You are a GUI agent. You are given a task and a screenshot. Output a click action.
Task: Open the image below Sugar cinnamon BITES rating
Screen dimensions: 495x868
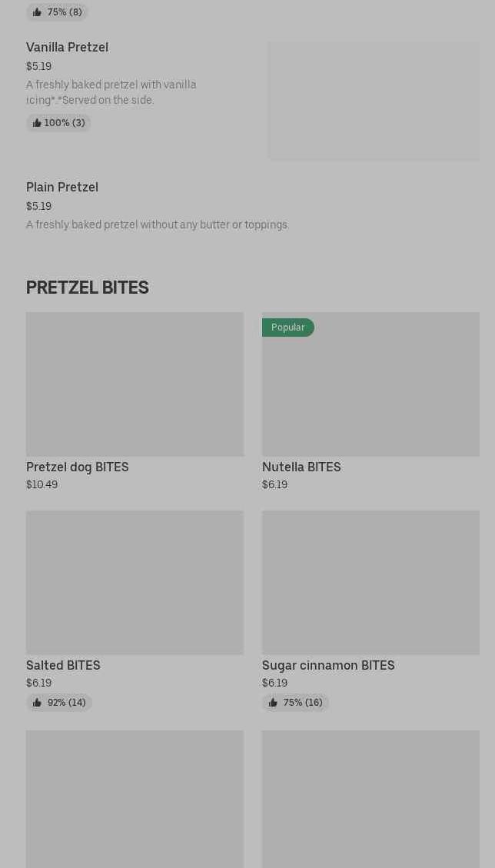pos(370,800)
